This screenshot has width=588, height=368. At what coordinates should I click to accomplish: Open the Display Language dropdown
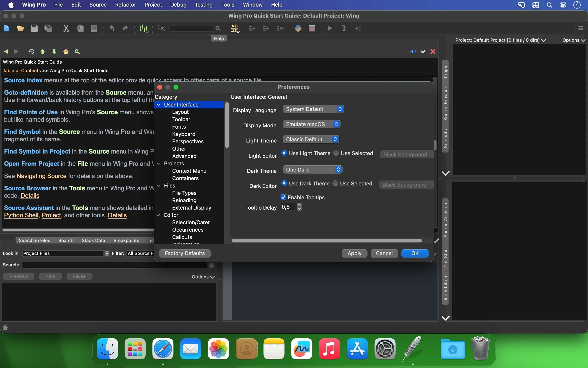[313, 109]
